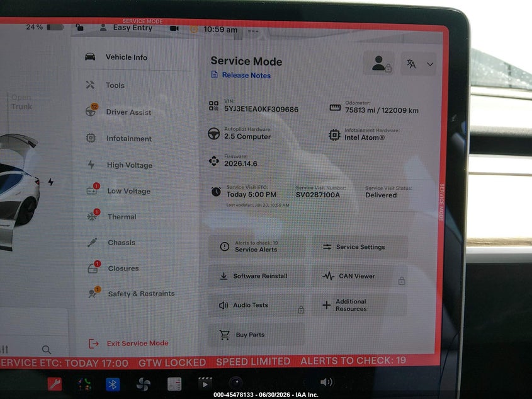Image resolution: width=532 pixels, height=399 pixels.
Task: Click the Easy Entry profile
Action: point(126,28)
